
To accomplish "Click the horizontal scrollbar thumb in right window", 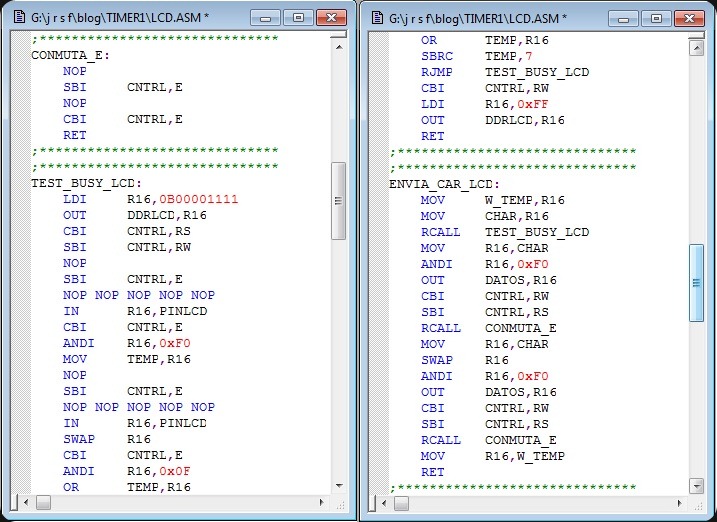I will pyautogui.click(x=402, y=503).
